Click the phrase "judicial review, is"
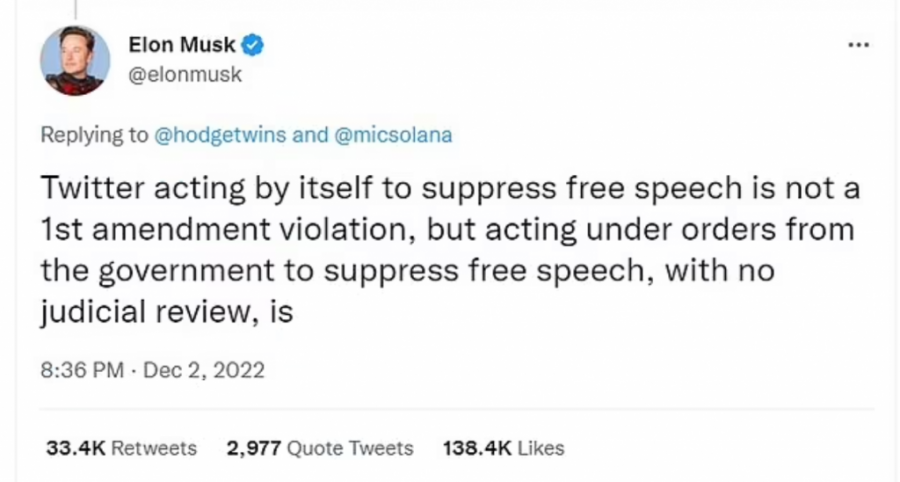900x482 pixels. [166, 312]
